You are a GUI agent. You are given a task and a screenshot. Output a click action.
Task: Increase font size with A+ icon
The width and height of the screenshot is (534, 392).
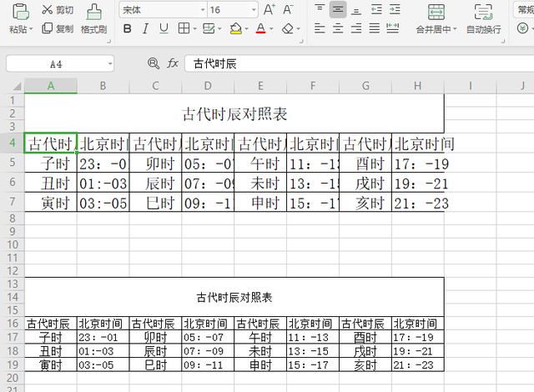(x=269, y=9)
